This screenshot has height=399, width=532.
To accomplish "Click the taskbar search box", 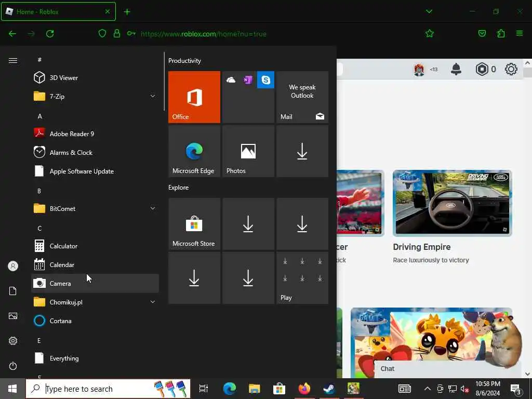I will pos(108,389).
